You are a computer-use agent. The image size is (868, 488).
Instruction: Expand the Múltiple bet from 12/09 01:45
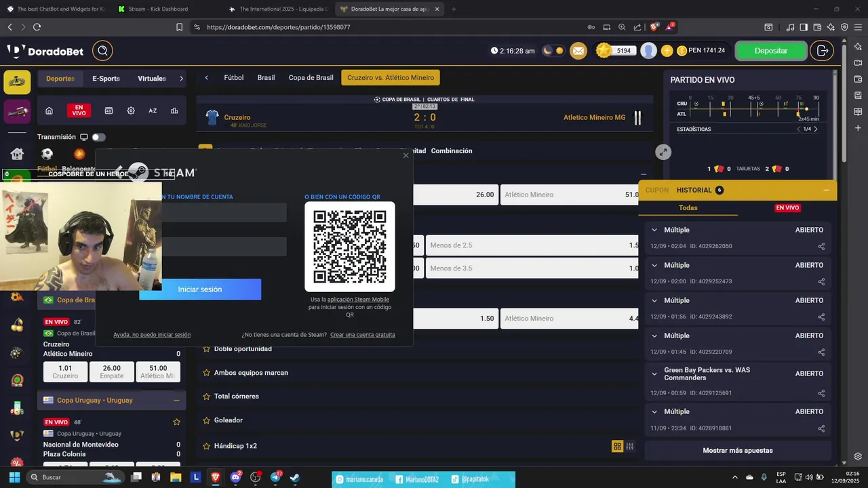pos(654,335)
